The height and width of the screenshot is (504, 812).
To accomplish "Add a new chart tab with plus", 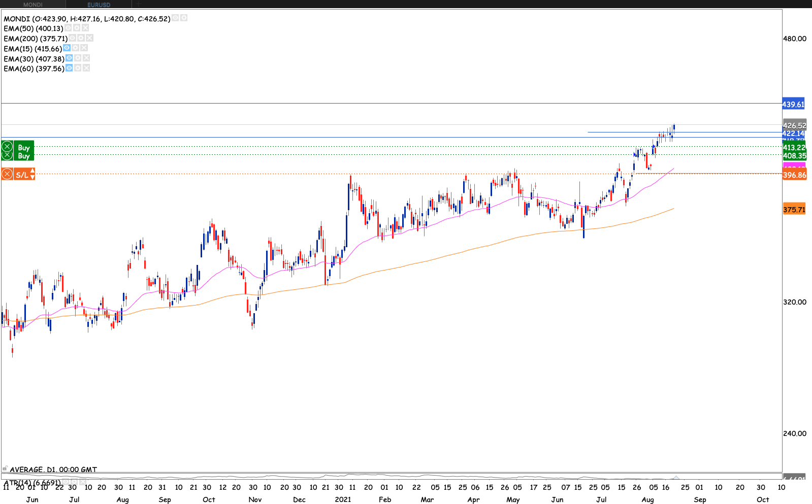I will click(x=139, y=5).
